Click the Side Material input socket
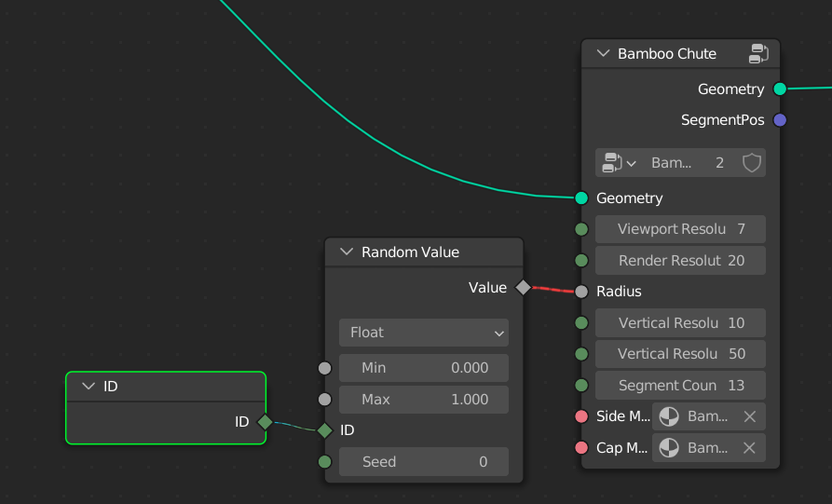The height and width of the screenshot is (504, 832). tap(581, 416)
